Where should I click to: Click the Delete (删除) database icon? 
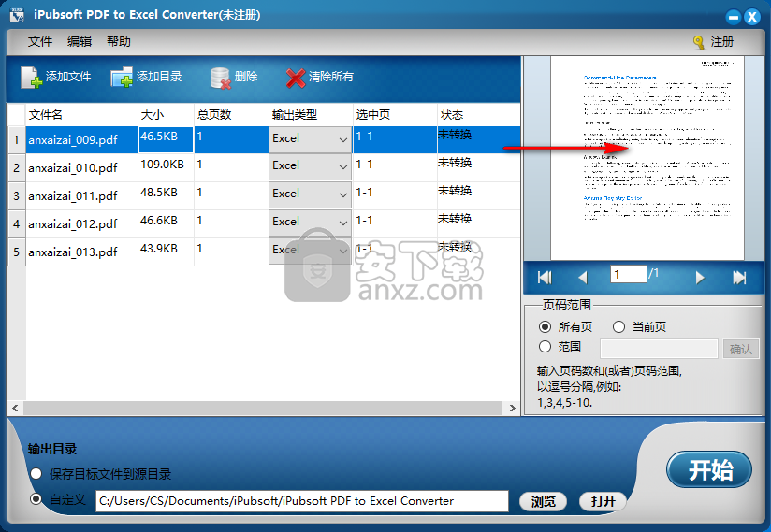[220, 79]
